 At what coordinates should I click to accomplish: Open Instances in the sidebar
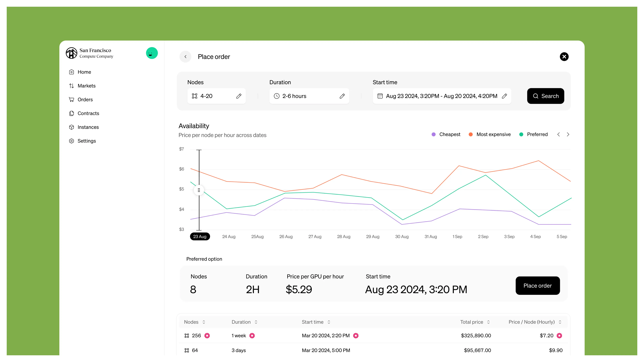click(84, 127)
